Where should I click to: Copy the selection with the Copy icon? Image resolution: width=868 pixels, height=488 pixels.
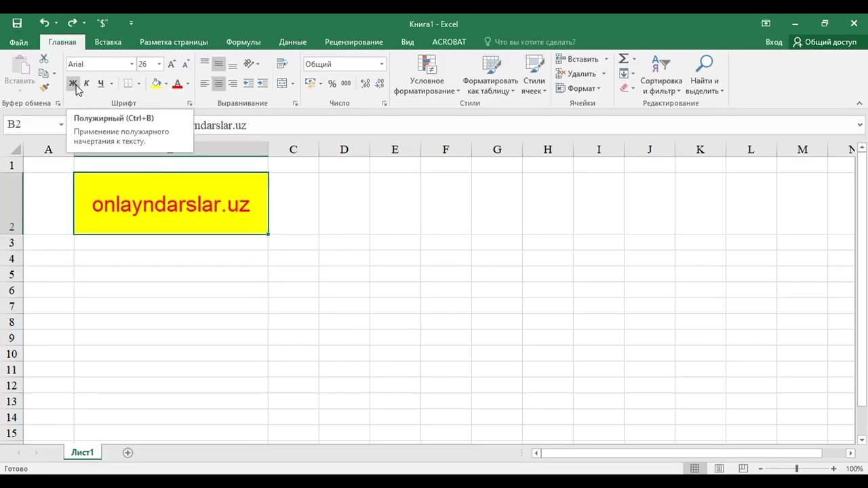(x=44, y=73)
